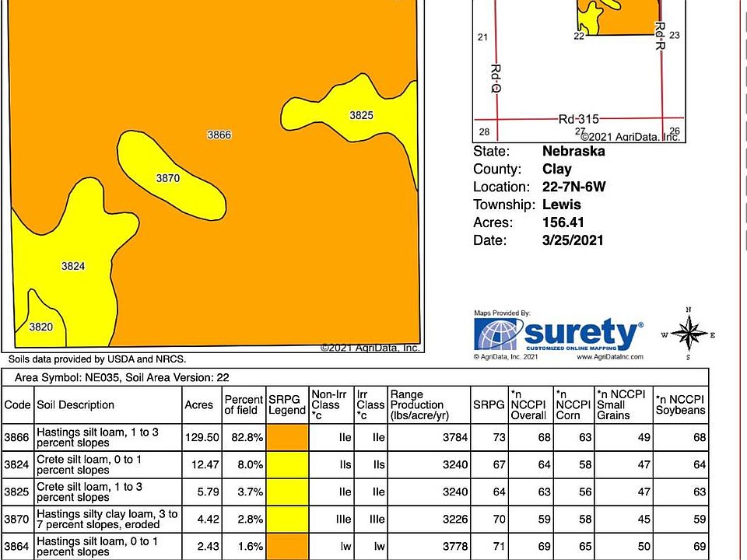Click the Surety globe logo icon

[498, 334]
